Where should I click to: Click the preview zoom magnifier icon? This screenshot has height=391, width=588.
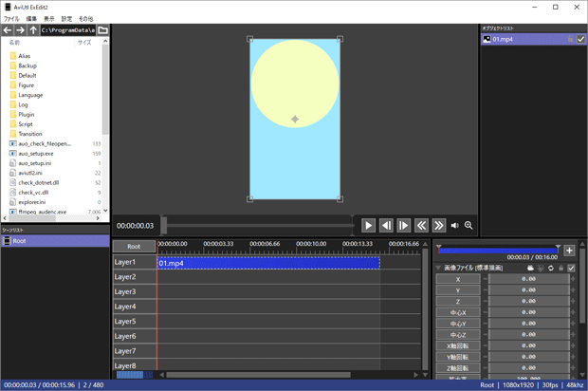coord(469,225)
